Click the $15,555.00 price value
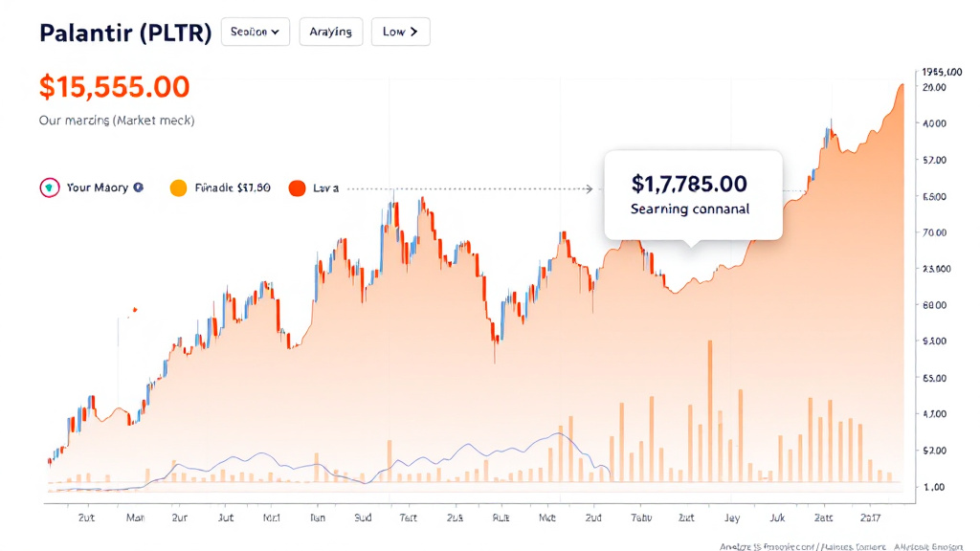 click(115, 87)
